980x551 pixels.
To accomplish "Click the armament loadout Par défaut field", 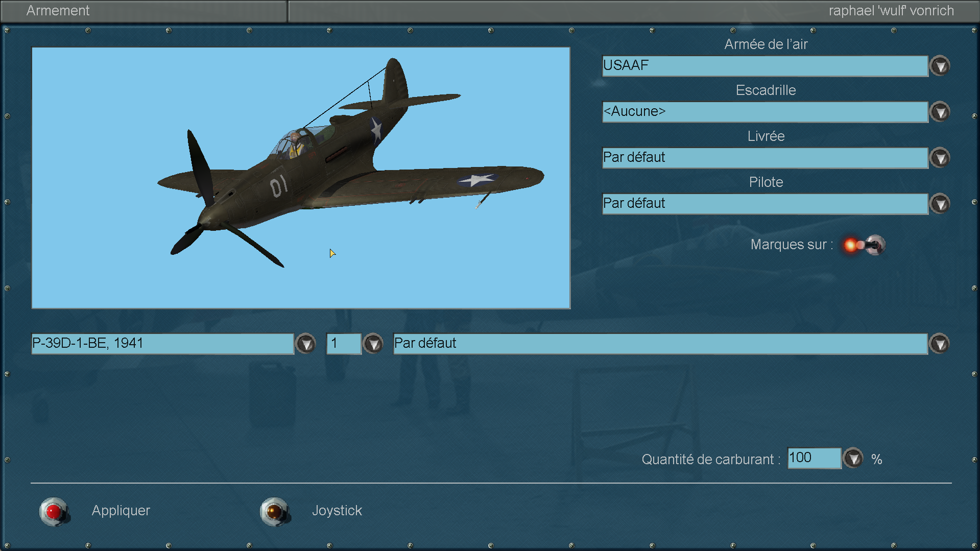I will [x=660, y=344].
